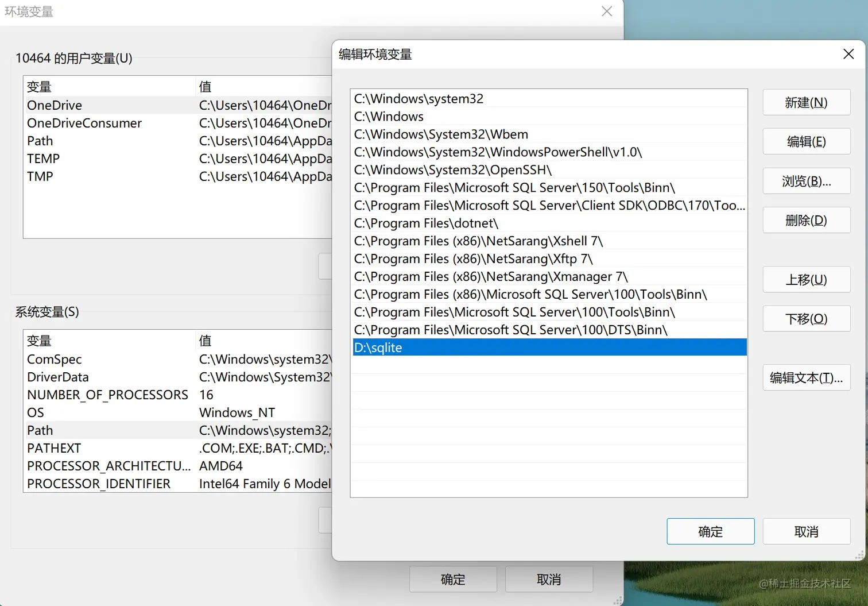The image size is (868, 606).
Task: Select the highlighted D:\sqlite entry
Action: [549, 348]
